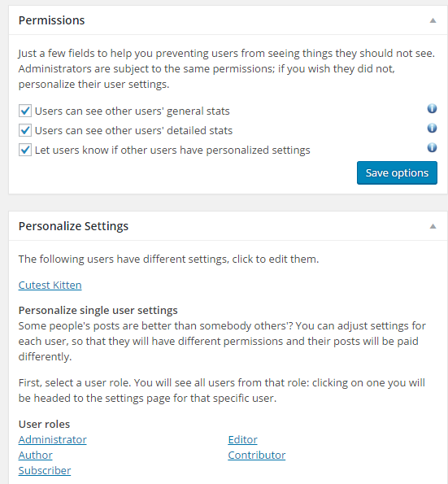
Task: Click the Save options button
Action: [397, 172]
